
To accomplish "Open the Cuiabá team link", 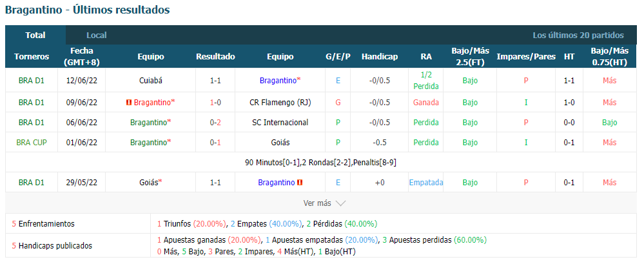I will click(151, 81).
